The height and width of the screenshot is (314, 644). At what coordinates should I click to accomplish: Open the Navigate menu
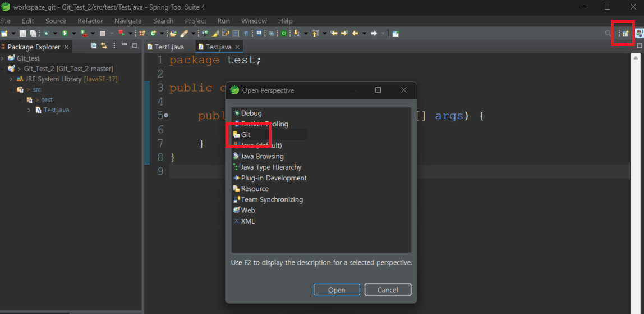128,21
